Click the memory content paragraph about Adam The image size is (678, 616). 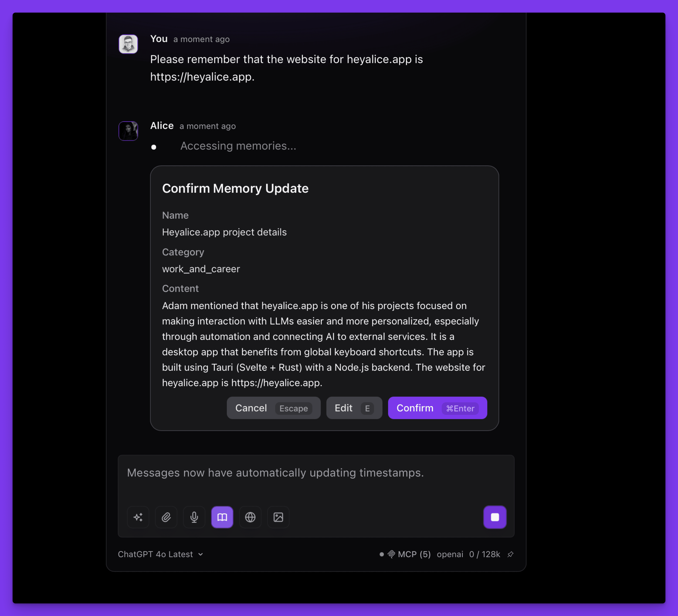(324, 344)
